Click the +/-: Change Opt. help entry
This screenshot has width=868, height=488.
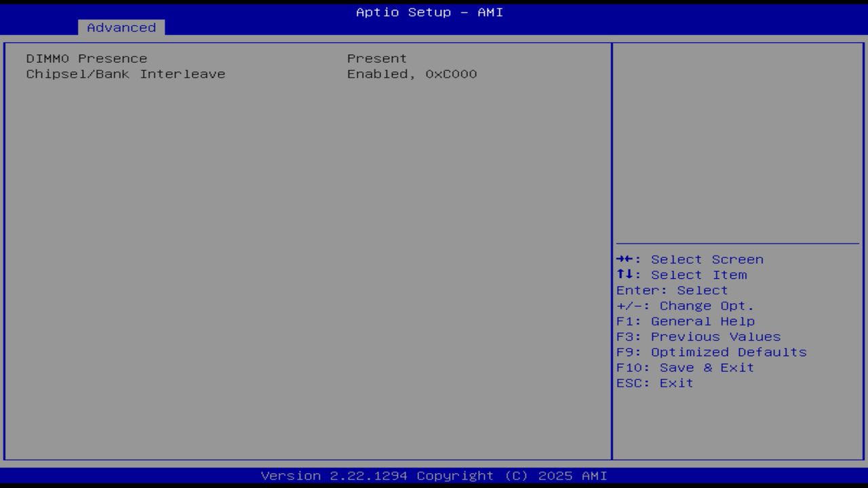(x=685, y=306)
